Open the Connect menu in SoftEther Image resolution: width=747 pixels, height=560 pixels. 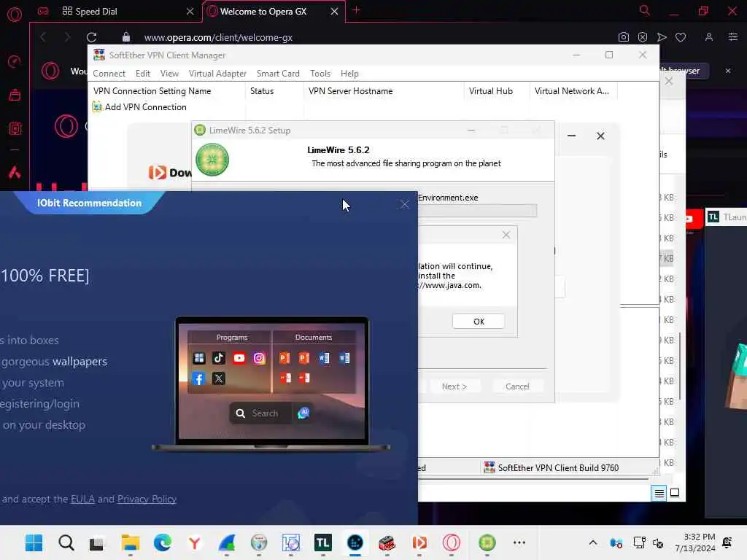(109, 74)
